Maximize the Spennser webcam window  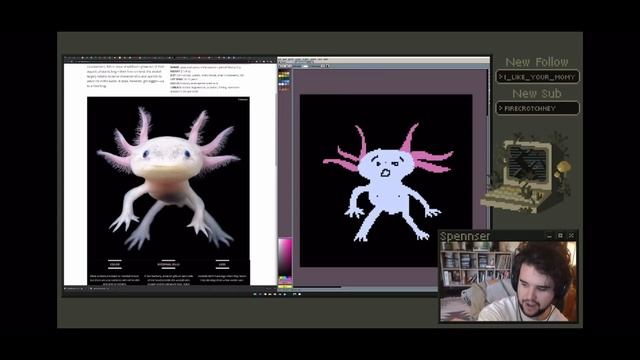(560, 236)
